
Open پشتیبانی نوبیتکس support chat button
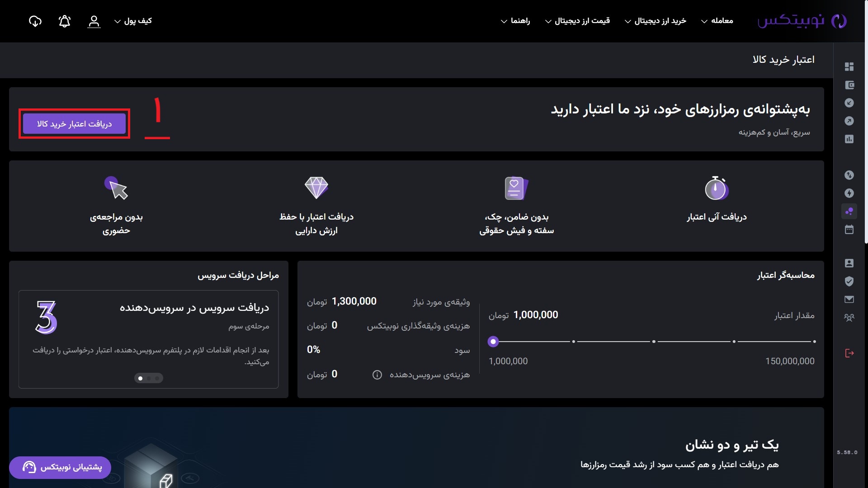point(60,467)
